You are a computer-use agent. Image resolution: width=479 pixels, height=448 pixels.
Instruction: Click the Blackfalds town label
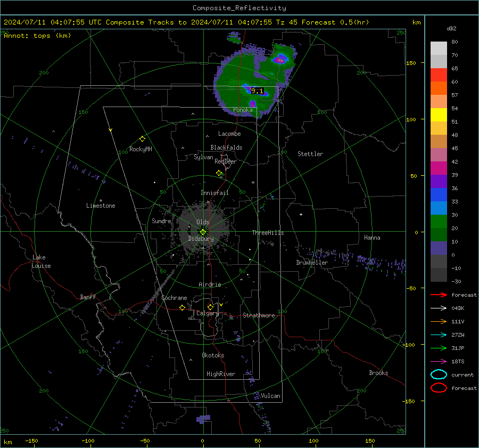pyautogui.click(x=226, y=148)
